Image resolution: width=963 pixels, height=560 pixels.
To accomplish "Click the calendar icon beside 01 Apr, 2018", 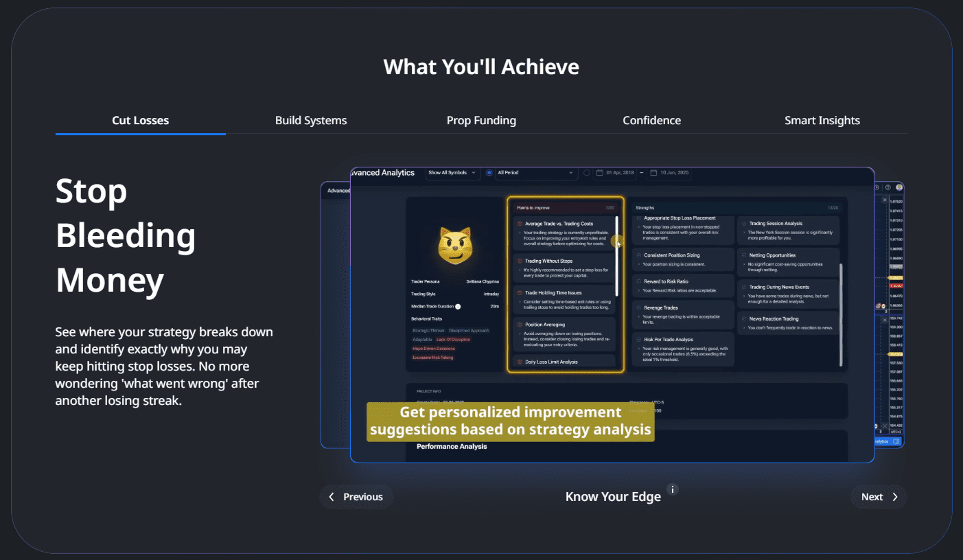I will coord(599,173).
